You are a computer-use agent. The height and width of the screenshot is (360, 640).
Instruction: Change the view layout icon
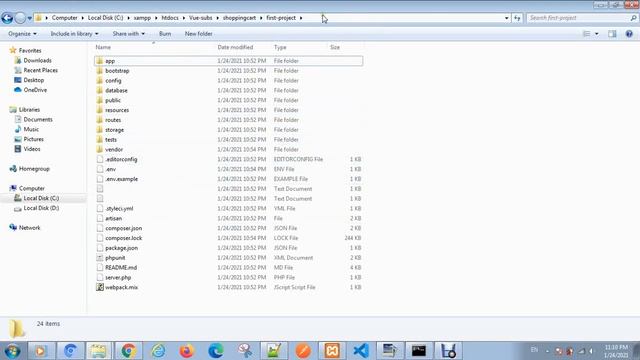point(587,34)
